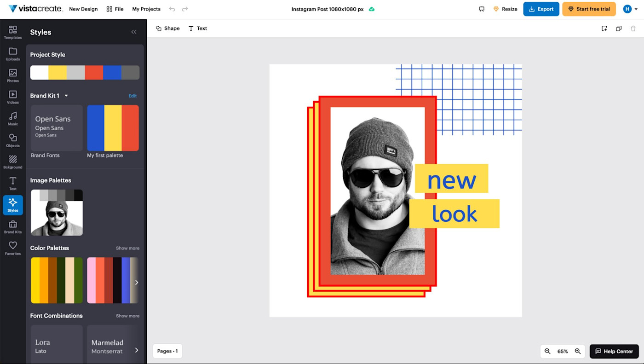Open the Uploads panel
The width and height of the screenshot is (644, 364).
(x=13, y=54)
